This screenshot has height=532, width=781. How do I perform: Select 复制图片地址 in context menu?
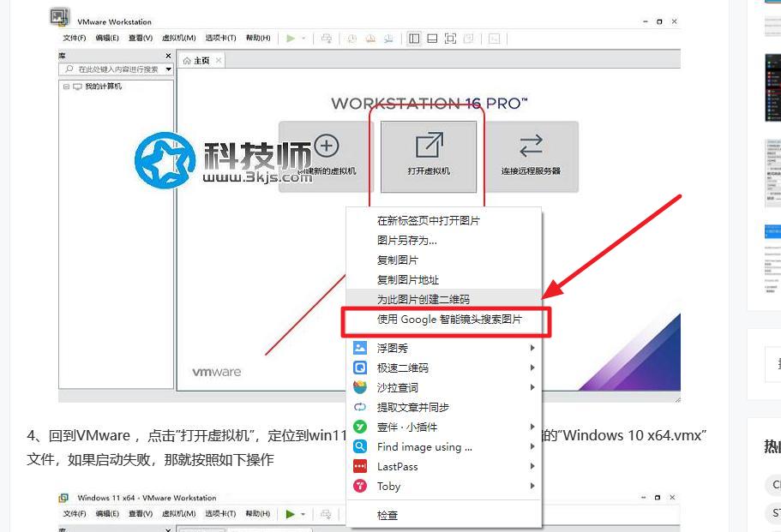click(x=444, y=279)
